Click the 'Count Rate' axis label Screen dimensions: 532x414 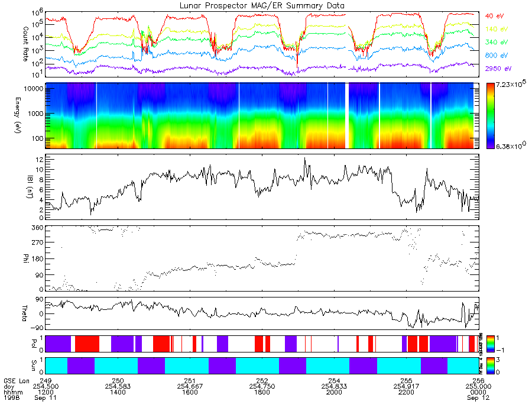[26, 44]
